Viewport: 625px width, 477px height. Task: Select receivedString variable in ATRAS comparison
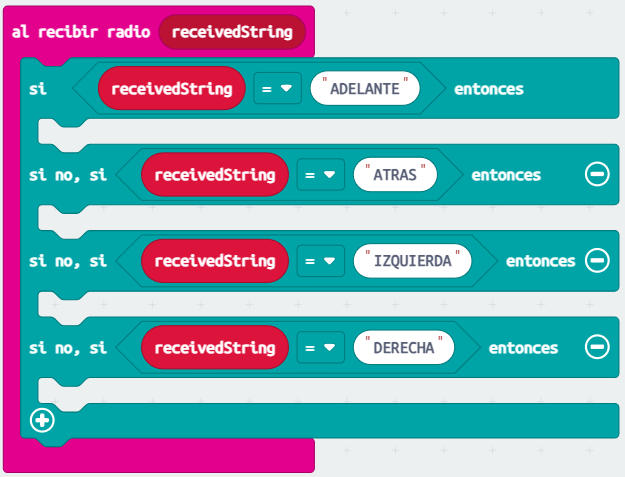point(215,175)
